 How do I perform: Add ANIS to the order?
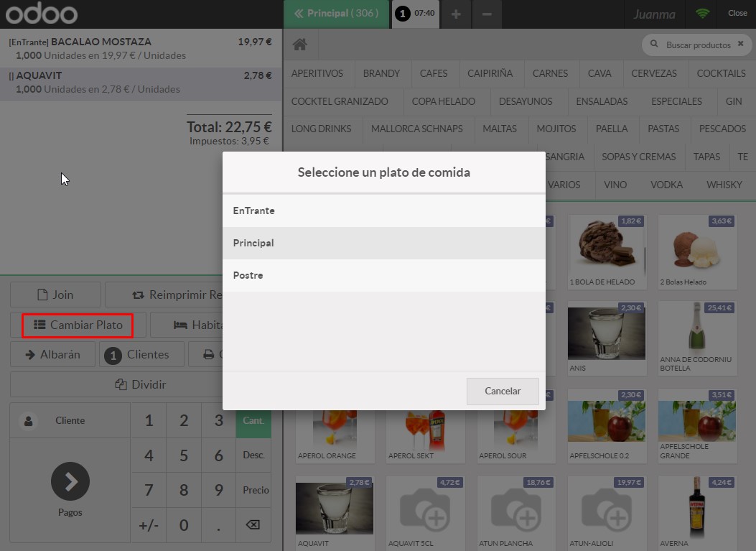coord(607,338)
